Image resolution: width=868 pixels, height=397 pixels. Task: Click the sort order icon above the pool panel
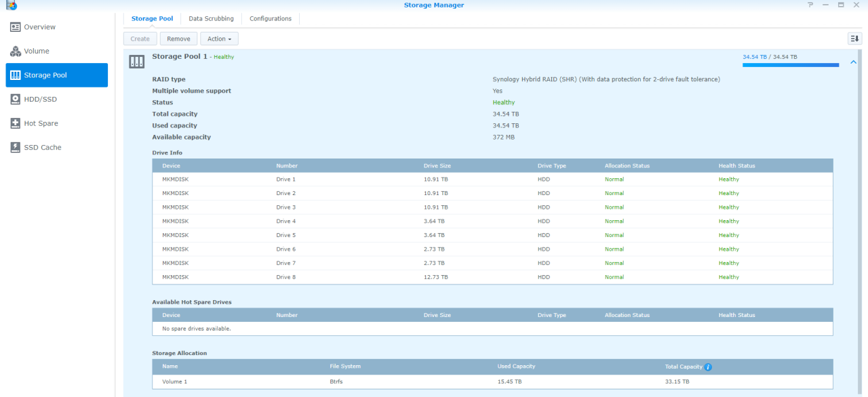854,39
